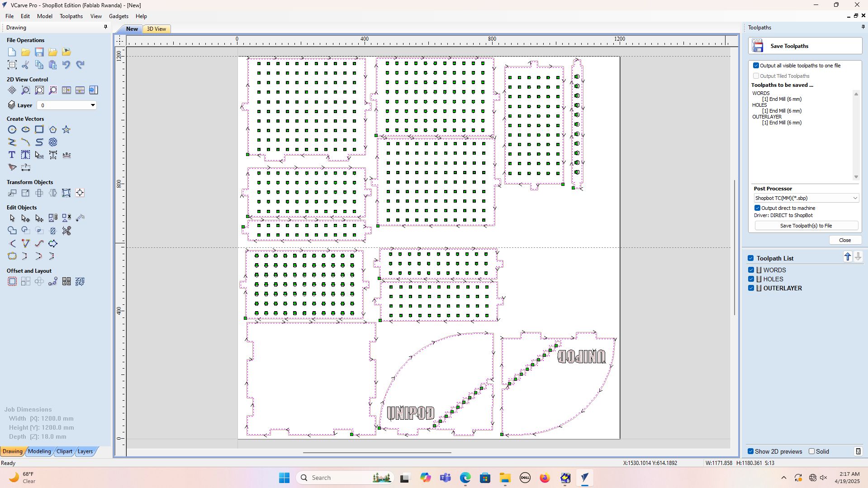Open the File menu

(x=9, y=16)
